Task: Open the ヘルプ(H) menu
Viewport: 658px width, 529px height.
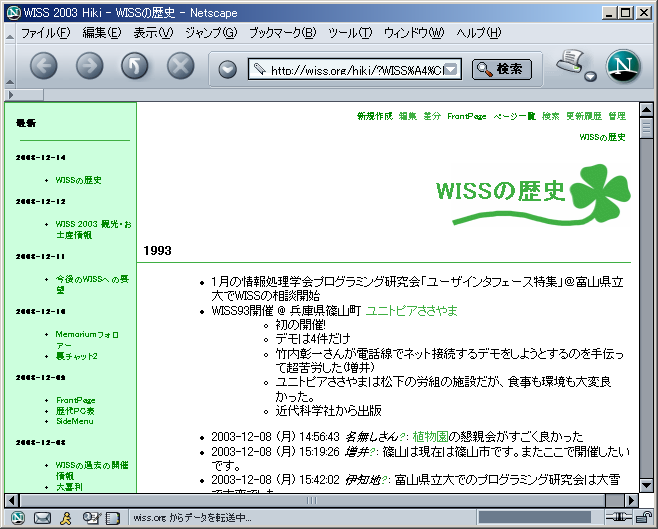Action: click(x=478, y=33)
